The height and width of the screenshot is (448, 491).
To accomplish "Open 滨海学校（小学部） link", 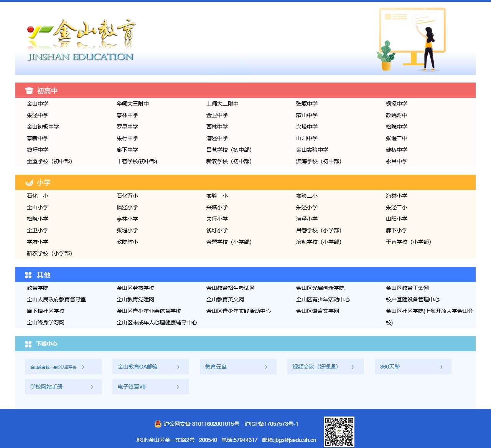I will tap(319, 242).
